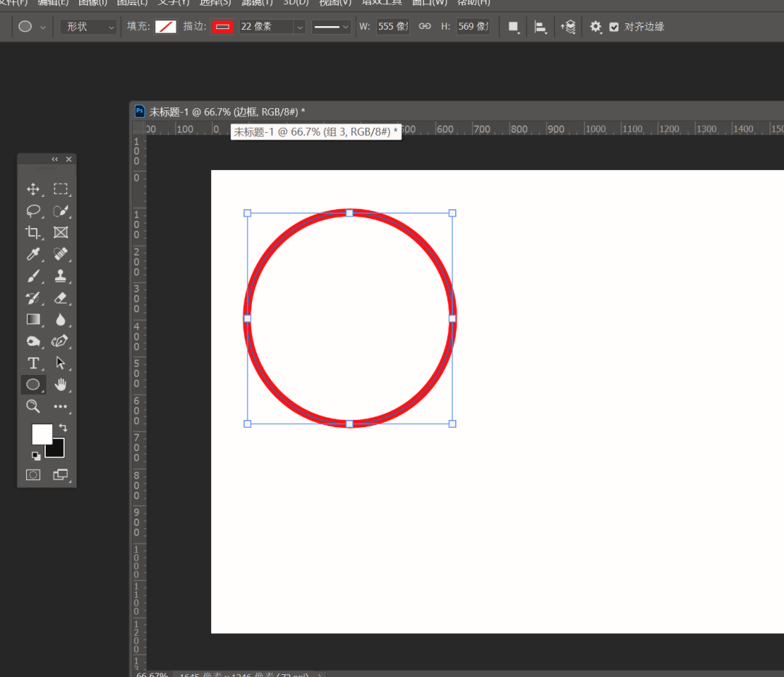Screen dimensions: 784x677
Task: Click the fill color swatch
Action: point(166,27)
